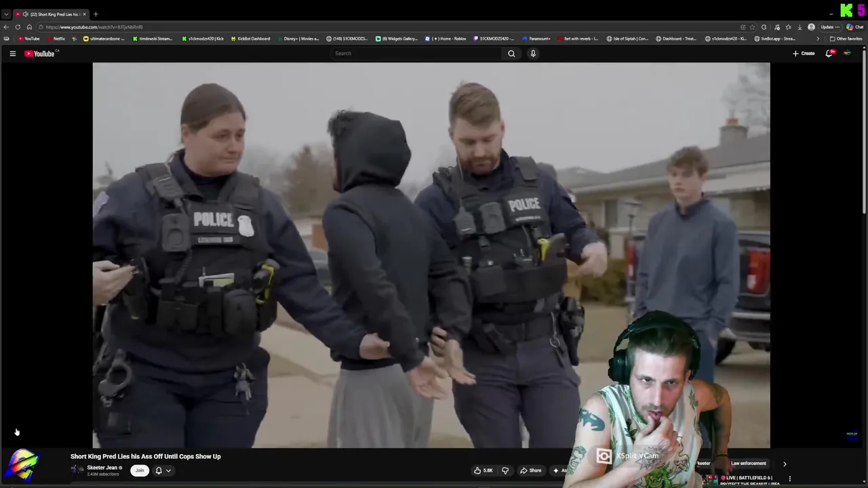Mute tab via speaker icon
This screenshot has height=488, width=868.
[25, 14]
